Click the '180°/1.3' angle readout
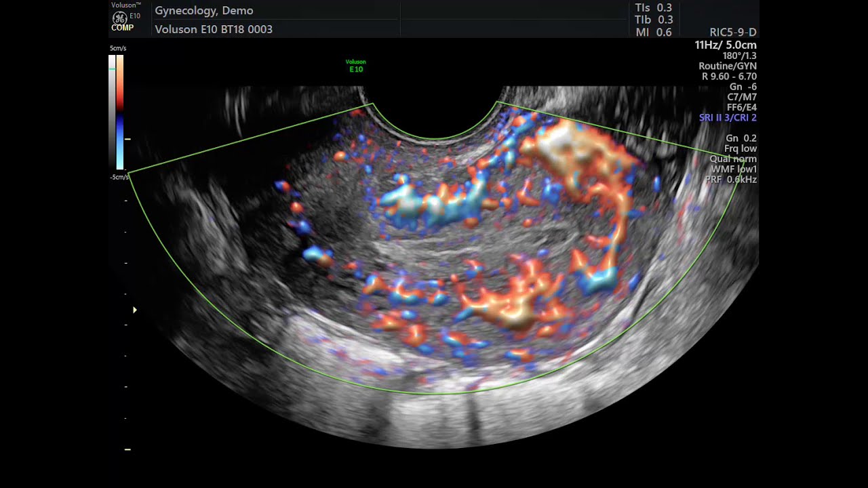 (740, 56)
